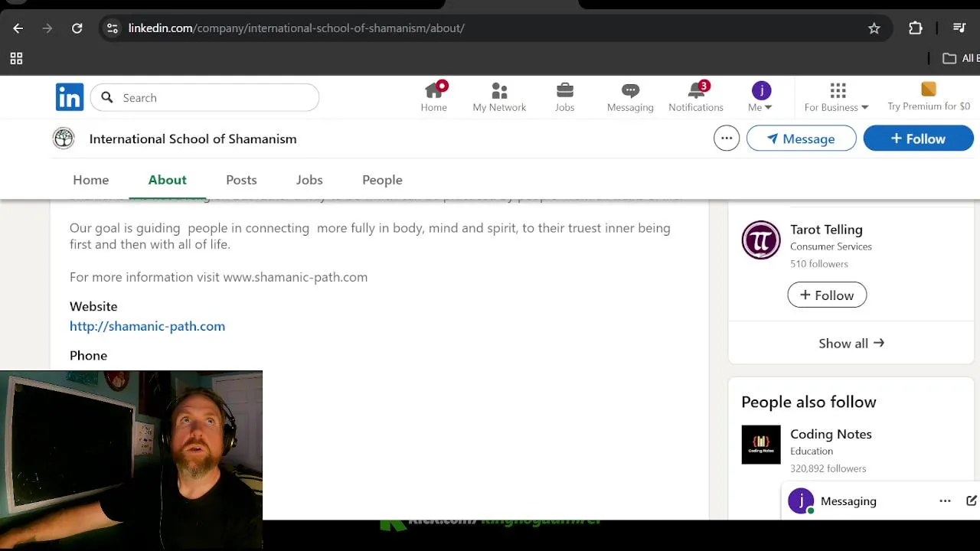Click the browser forward arrow
Screen dimensions: 980x551
[x=47, y=28]
